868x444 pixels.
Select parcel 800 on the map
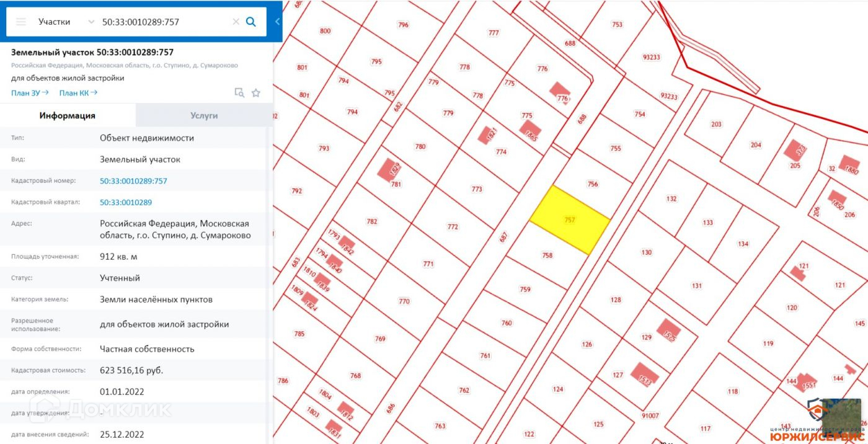pyautogui.click(x=325, y=31)
